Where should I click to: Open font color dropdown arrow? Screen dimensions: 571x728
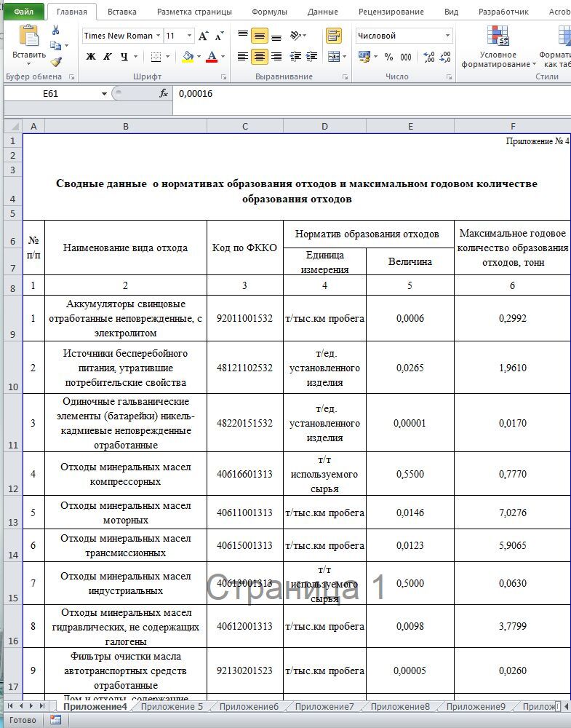click(223, 57)
